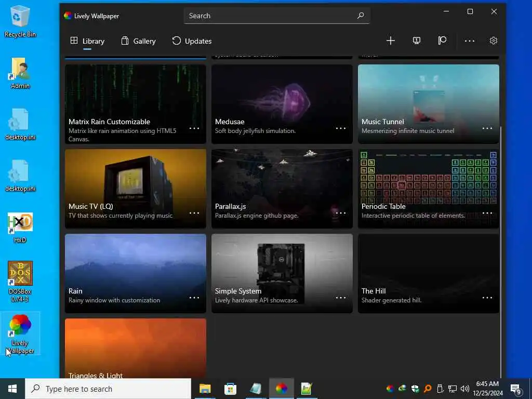Click the volume speaker tray icon

tap(465, 389)
